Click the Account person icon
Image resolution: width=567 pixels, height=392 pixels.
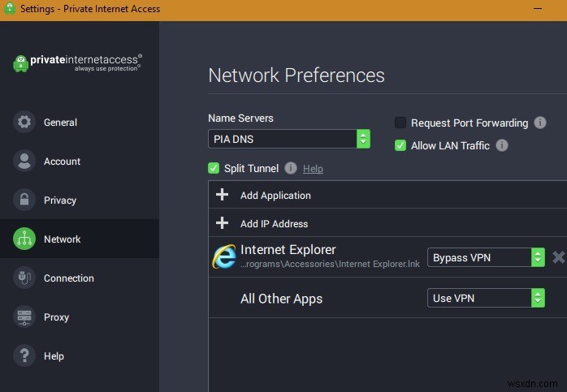click(x=24, y=162)
